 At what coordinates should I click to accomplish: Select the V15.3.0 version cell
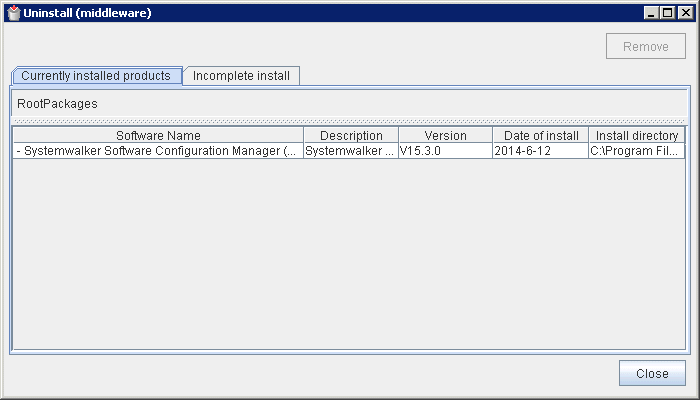[x=445, y=151]
